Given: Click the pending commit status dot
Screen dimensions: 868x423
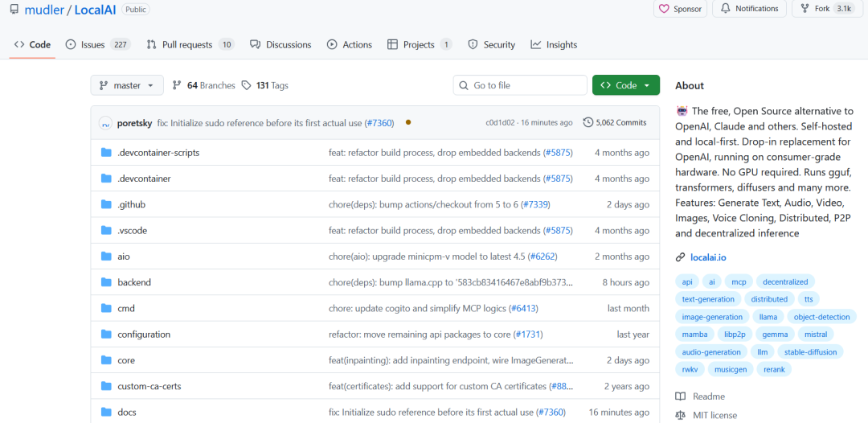Looking at the screenshot, I should [408, 122].
